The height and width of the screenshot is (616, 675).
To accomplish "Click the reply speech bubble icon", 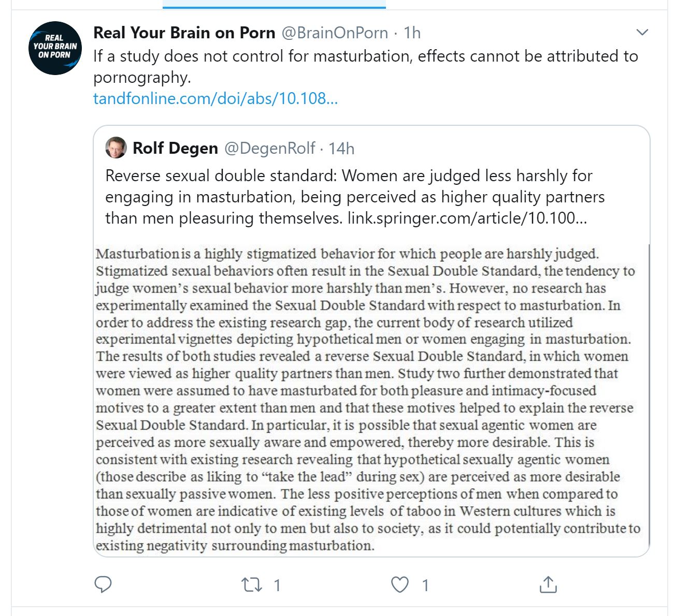I will pyautogui.click(x=103, y=584).
